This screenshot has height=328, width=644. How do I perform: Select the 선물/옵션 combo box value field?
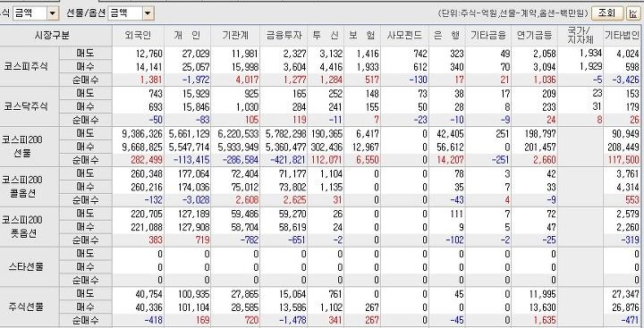coord(125,13)
